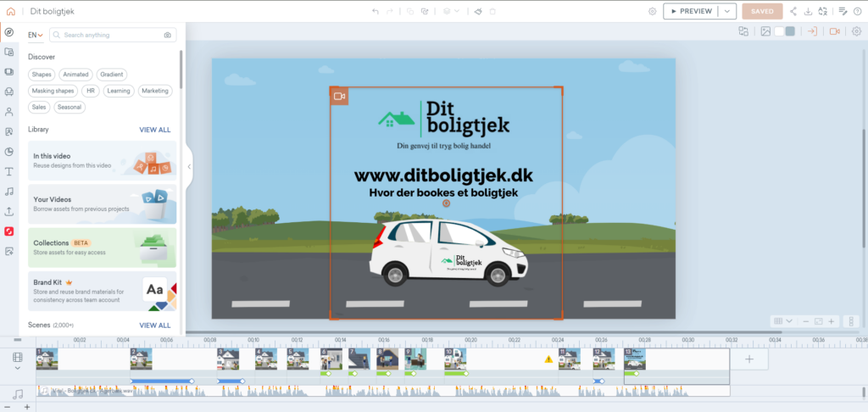Click the warning triangle in scene 10
Image resolution: width=868 pixels, height=412 pixels.
(548, 359)
